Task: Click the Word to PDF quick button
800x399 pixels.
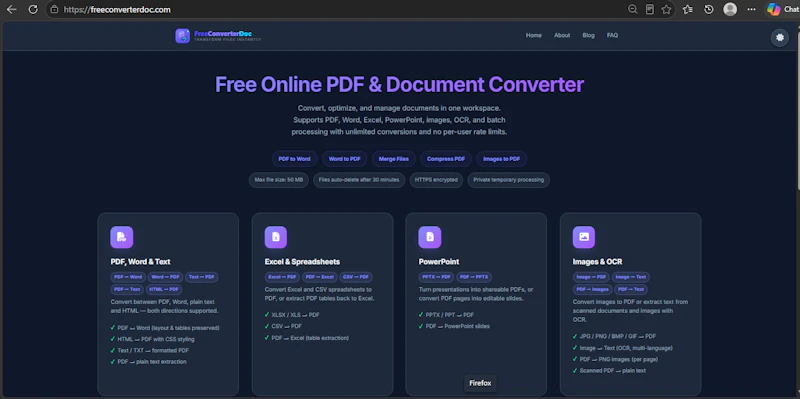Action: tap(344, 159)
